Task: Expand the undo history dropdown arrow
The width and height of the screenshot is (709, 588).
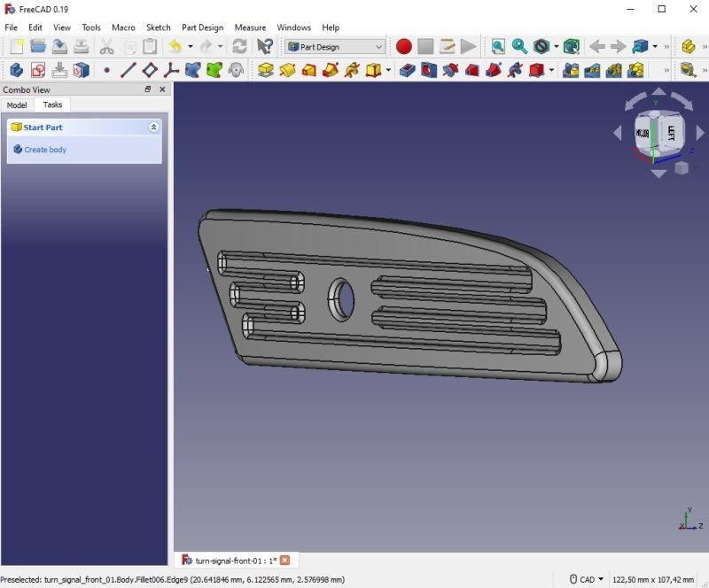Action: point(191,46)
